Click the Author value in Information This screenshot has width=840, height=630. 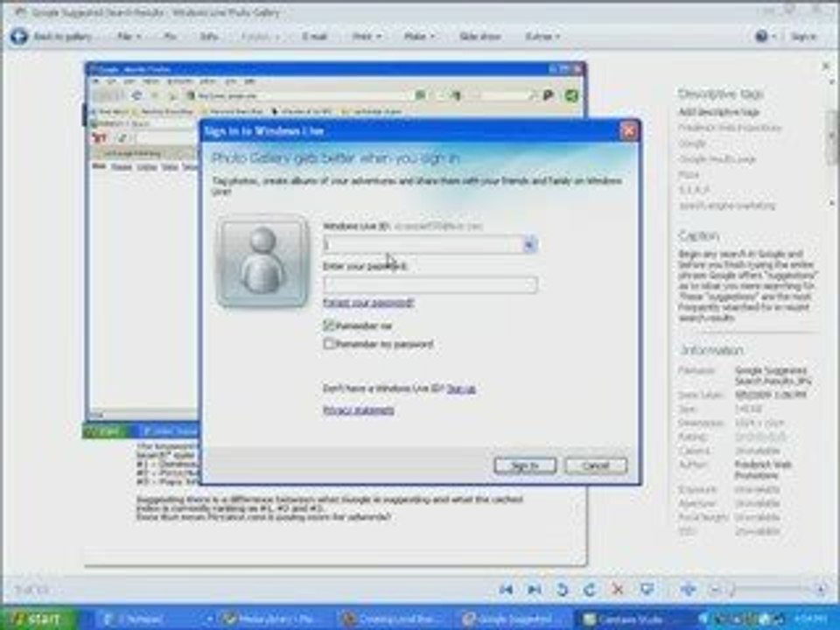pos(763,470)
